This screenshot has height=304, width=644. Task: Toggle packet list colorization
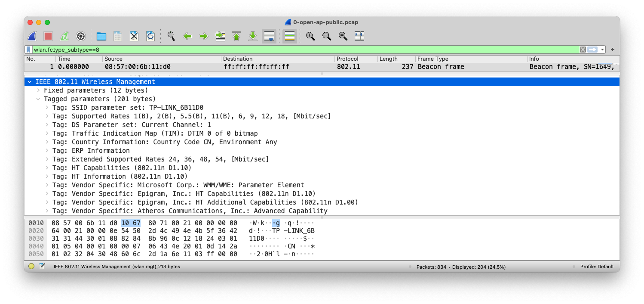point(290,36)
